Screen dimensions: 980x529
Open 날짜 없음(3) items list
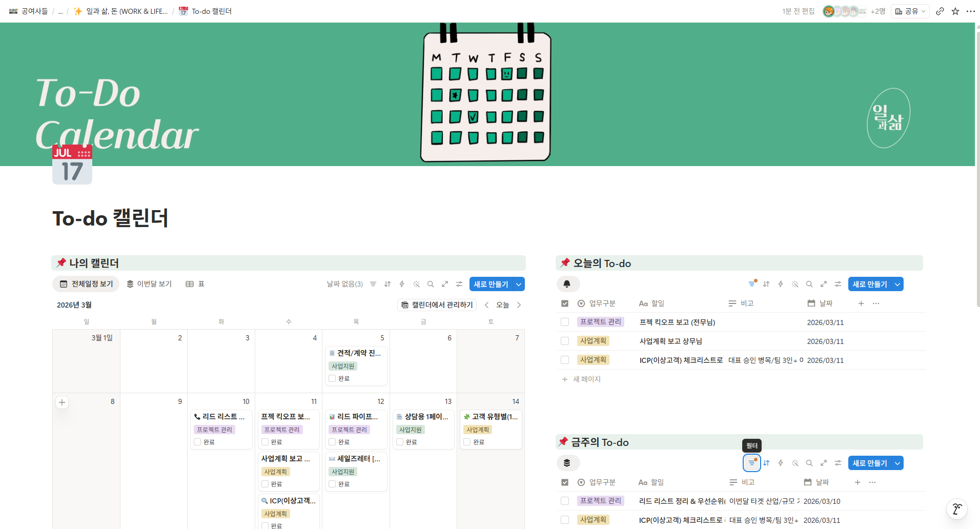point(345,284)
